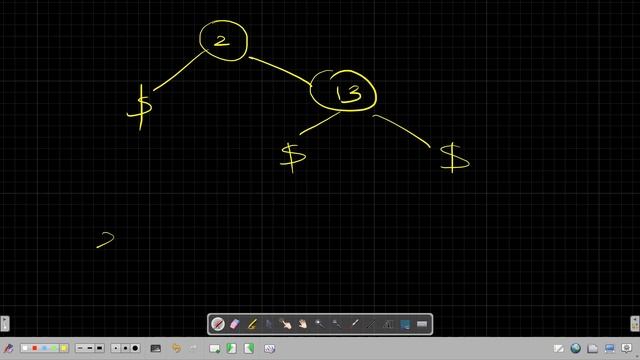Image resolution: width=640 pixels, height=360 pixels.
Task: Select the yellow Highlighter tool
Action: (252, 324)
